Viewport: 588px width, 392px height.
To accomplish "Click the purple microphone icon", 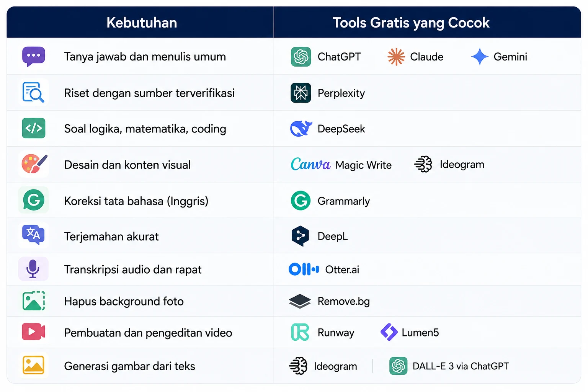I will click(33, 269).
